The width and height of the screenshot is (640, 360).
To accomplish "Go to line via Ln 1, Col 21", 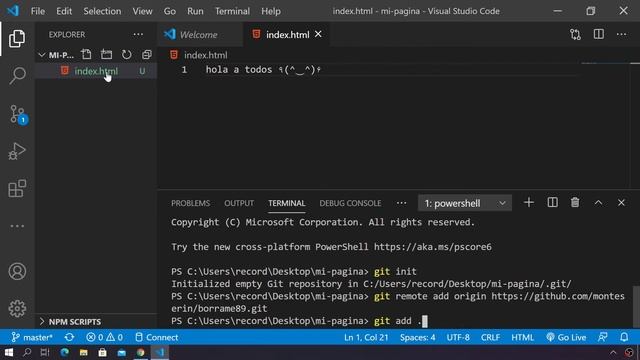I will point(366,338).
